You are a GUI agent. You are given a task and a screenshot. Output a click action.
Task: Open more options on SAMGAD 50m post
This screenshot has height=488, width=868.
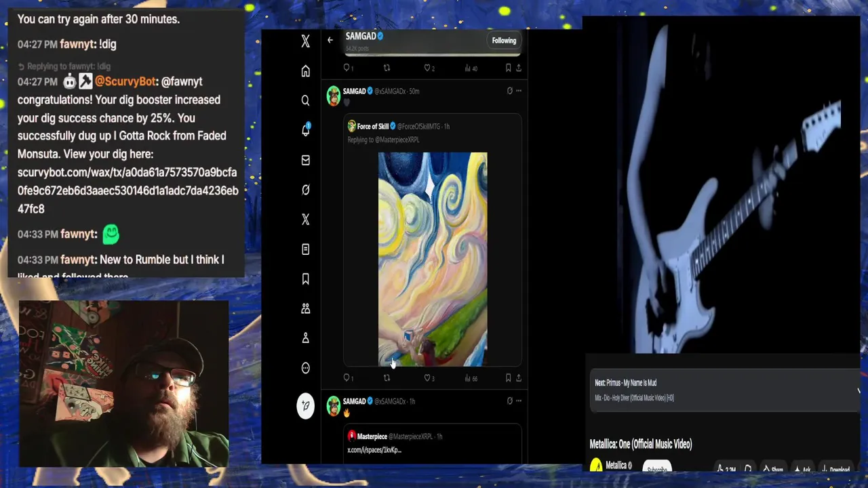pos(519,91)
